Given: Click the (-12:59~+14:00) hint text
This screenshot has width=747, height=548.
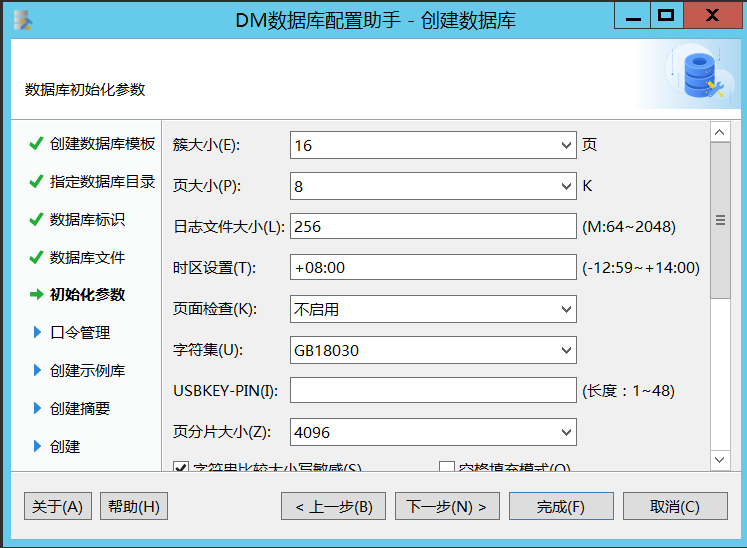Looking at the screenshot, I should coord(641,267).
